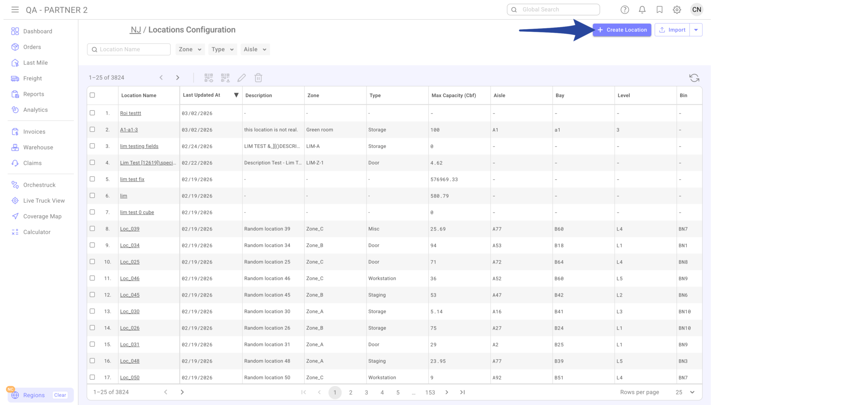Toggle the hamburger menu icon
Viewport: 868px width, 405px height.
pos(15,9)
